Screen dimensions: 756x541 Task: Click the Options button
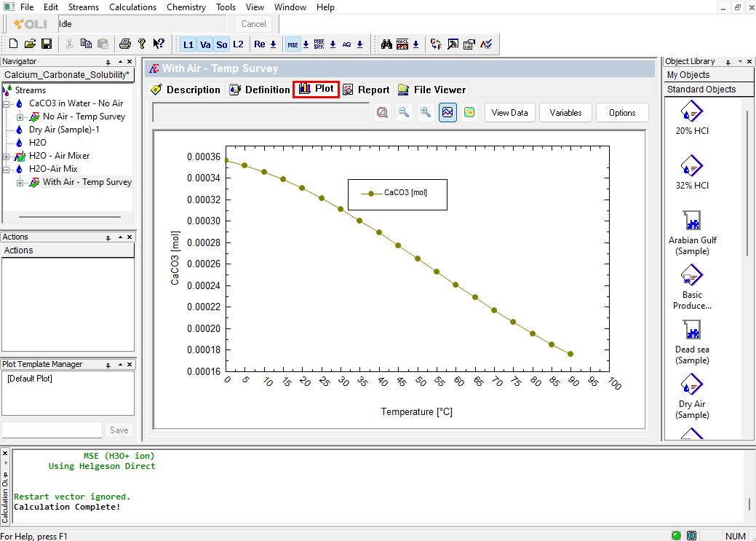pyautogui.click(x=622, y=112)
